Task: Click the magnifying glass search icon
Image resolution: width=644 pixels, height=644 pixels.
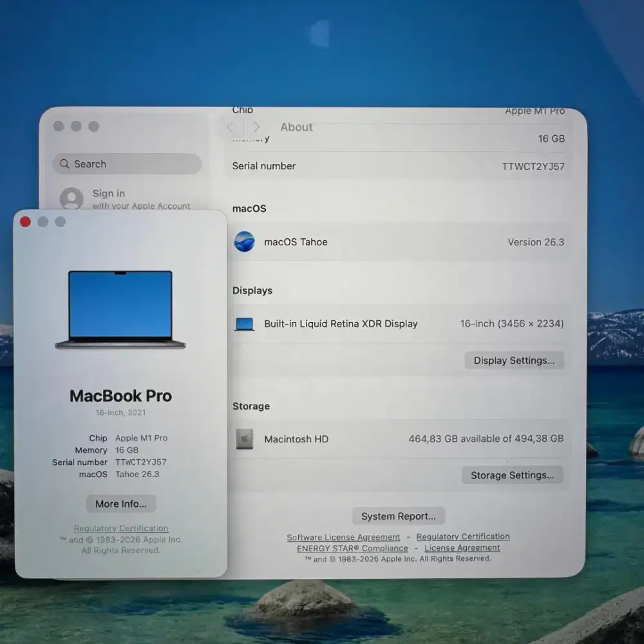Action: pos(65,164)
